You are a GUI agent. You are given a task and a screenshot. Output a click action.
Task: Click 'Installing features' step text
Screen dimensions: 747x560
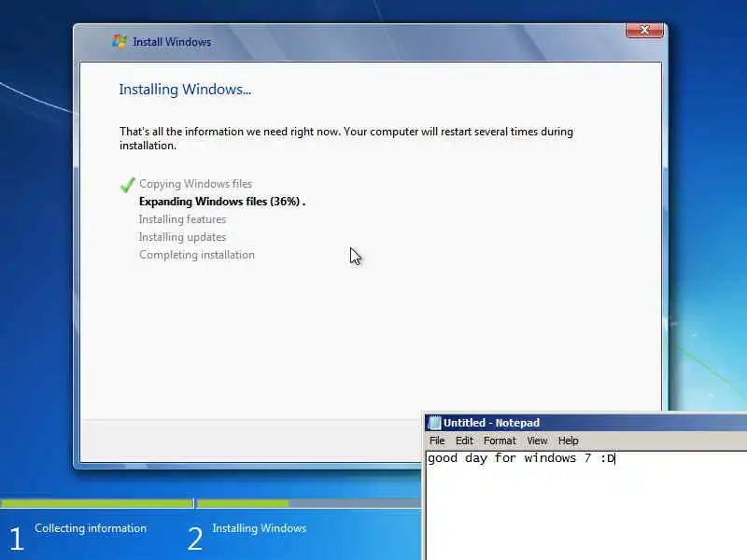click(182, 219)
